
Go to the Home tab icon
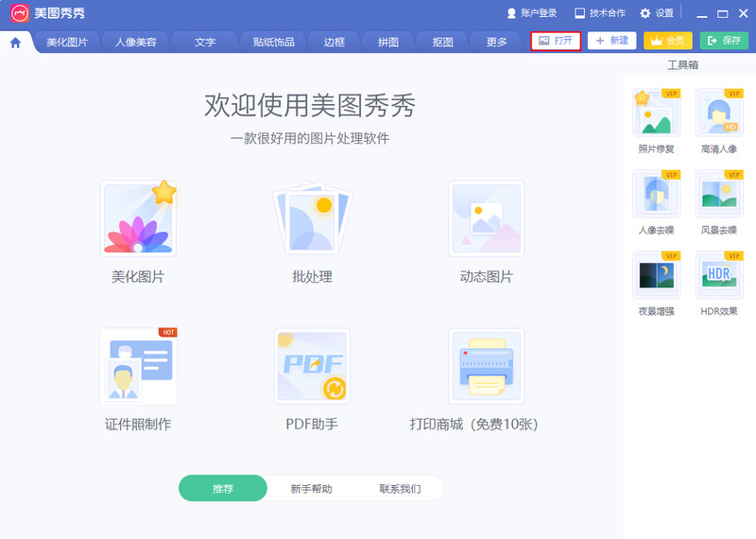tap(15, 43)
